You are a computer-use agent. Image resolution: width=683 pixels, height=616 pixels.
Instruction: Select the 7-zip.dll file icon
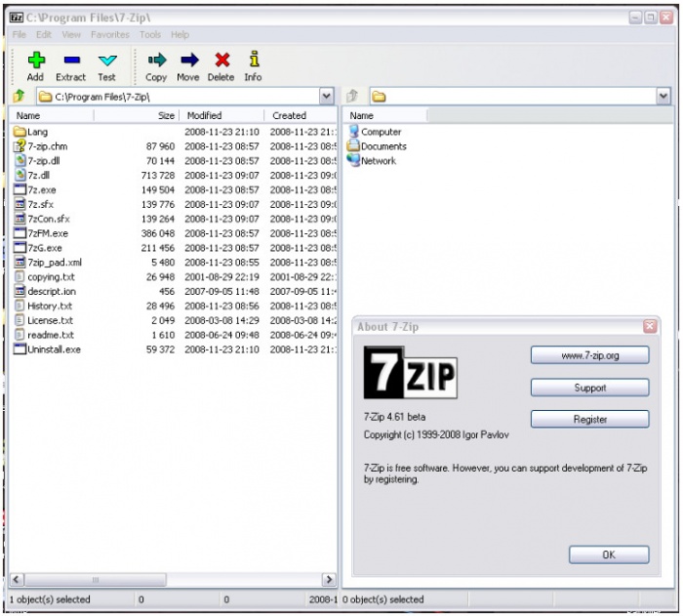20,160
